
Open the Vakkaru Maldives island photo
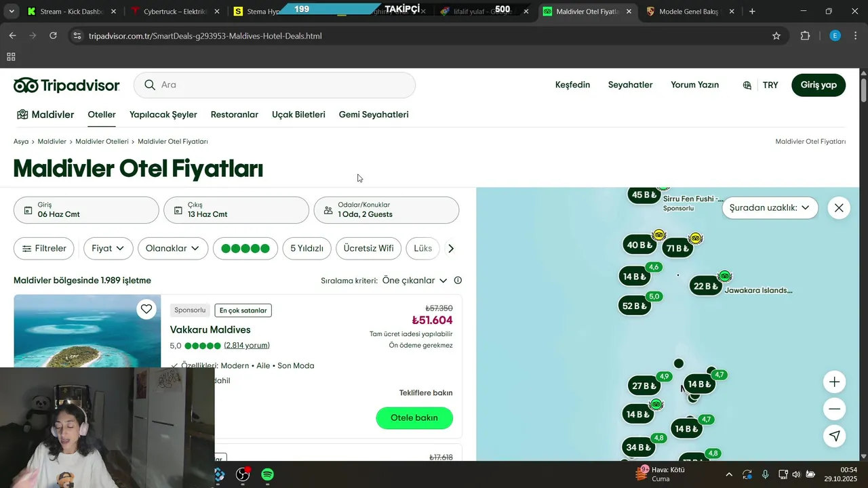point(87,331)
